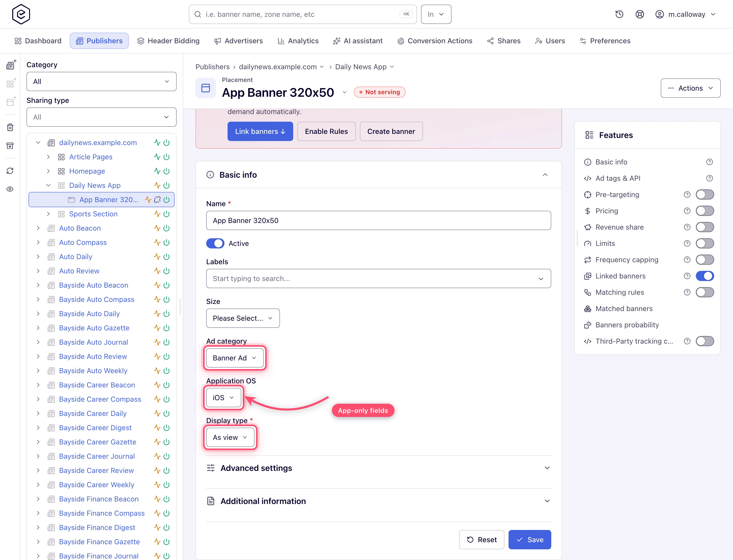Image resolution: width=733 pixels, height=560 pixels.
Task: Click the activity pulse icon for Homepage
Action: point(157,171)
